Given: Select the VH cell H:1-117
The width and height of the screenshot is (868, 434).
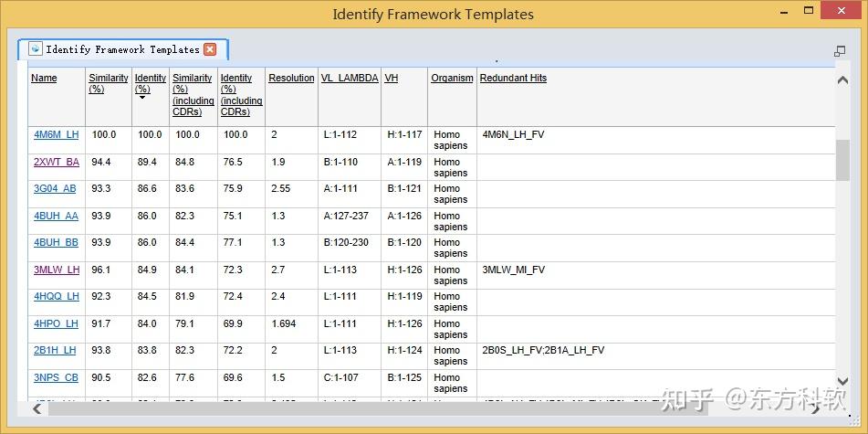Looking at the screenshot, I should 404,134.
